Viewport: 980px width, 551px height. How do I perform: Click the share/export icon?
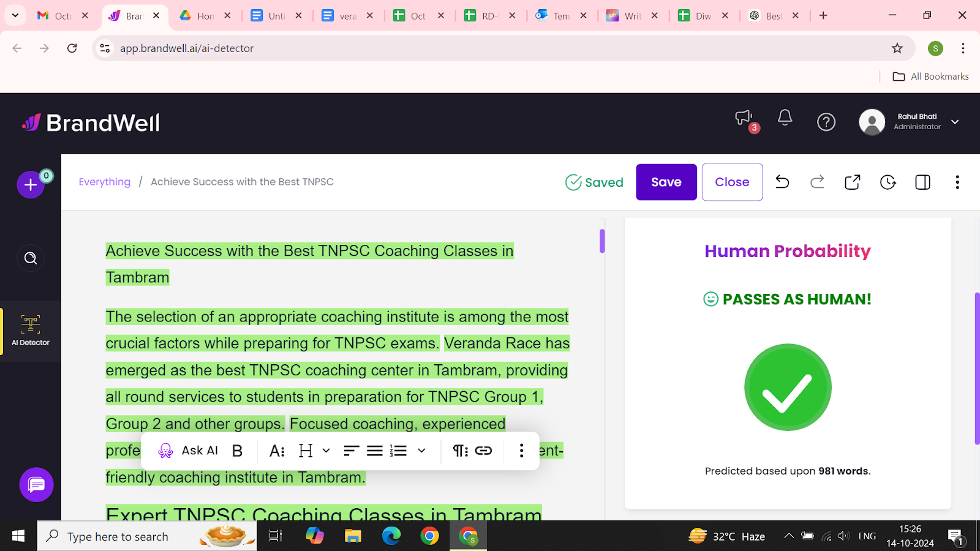point(852,182)
